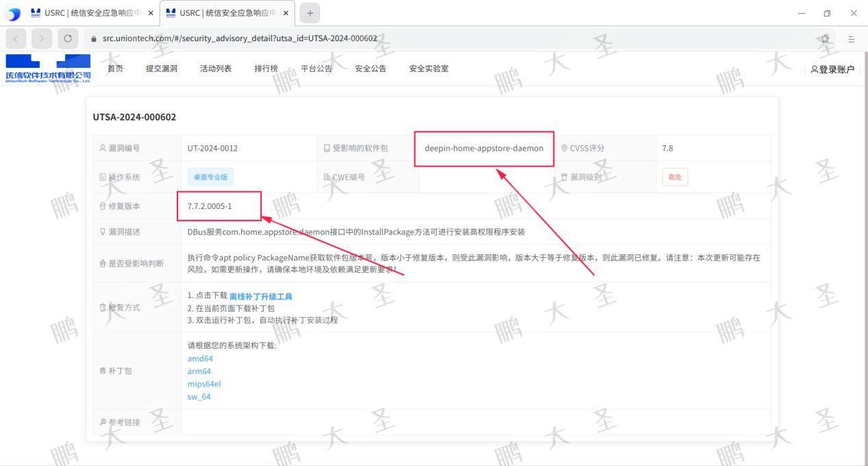Viewport: 868px width, 466px height.
Task: Click the 高危 severity tag
Action: click(x=675, y=177)
